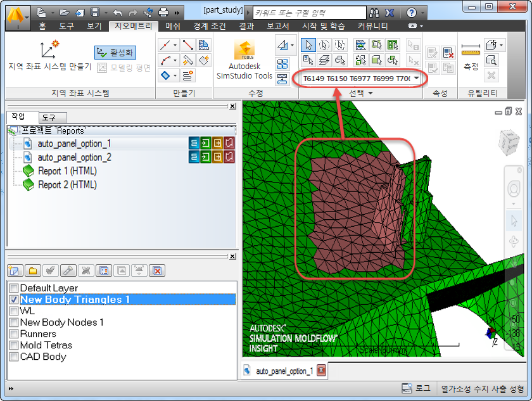Viewport: 532px width, 401px height.
Task: Close the auto_panel_option_1 document tab
Action: pos(321,370)
